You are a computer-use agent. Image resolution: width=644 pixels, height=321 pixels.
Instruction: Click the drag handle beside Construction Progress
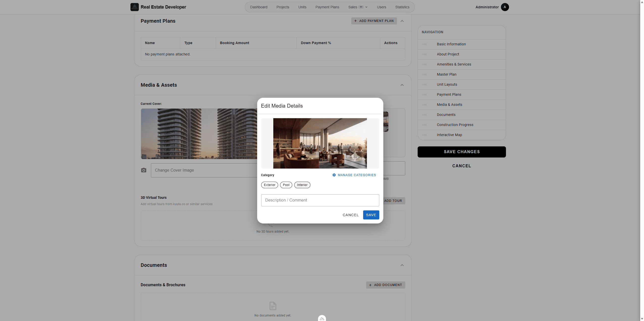click(424, 125)
